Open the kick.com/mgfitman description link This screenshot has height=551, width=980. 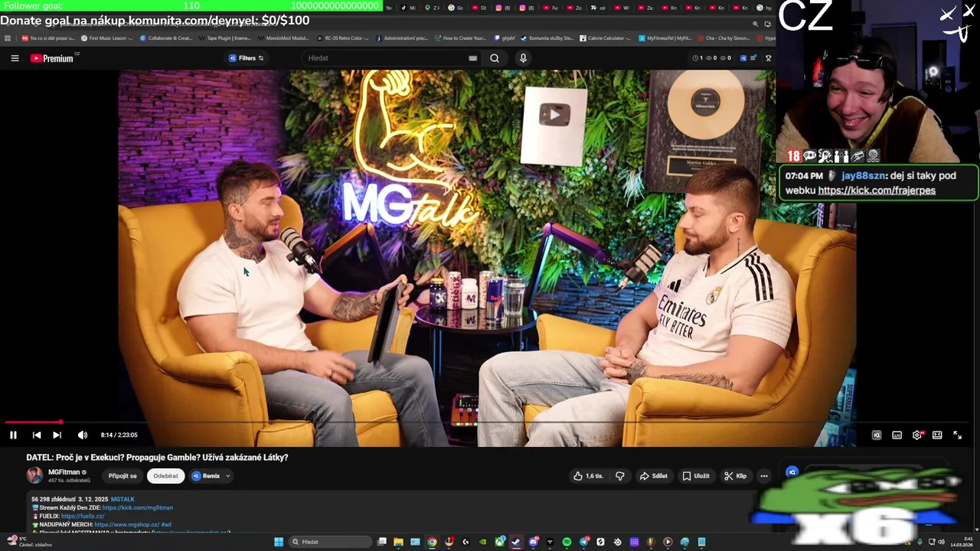pyautogui.click(x=138, y=507)
